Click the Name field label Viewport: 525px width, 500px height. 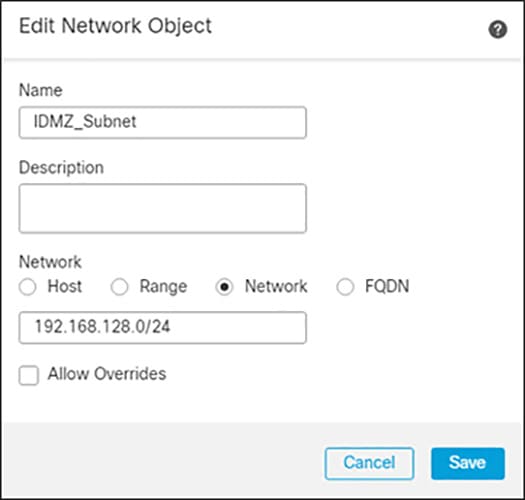click(x=41, y=90)
